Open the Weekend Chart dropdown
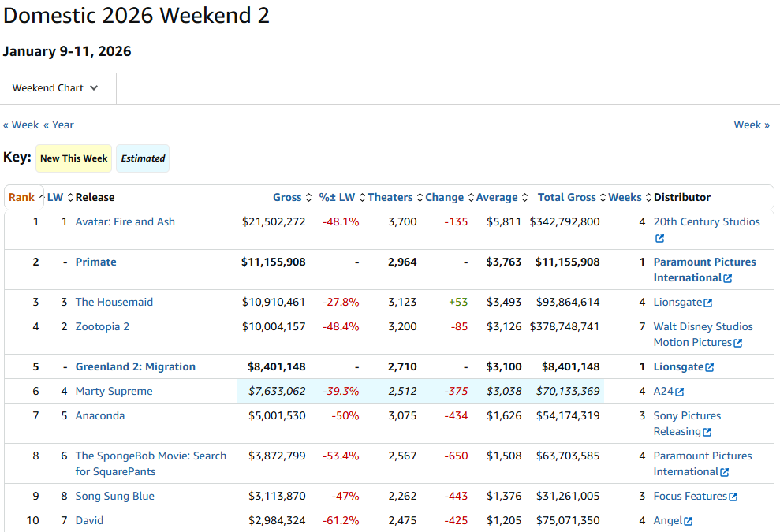 coord(55,88)
